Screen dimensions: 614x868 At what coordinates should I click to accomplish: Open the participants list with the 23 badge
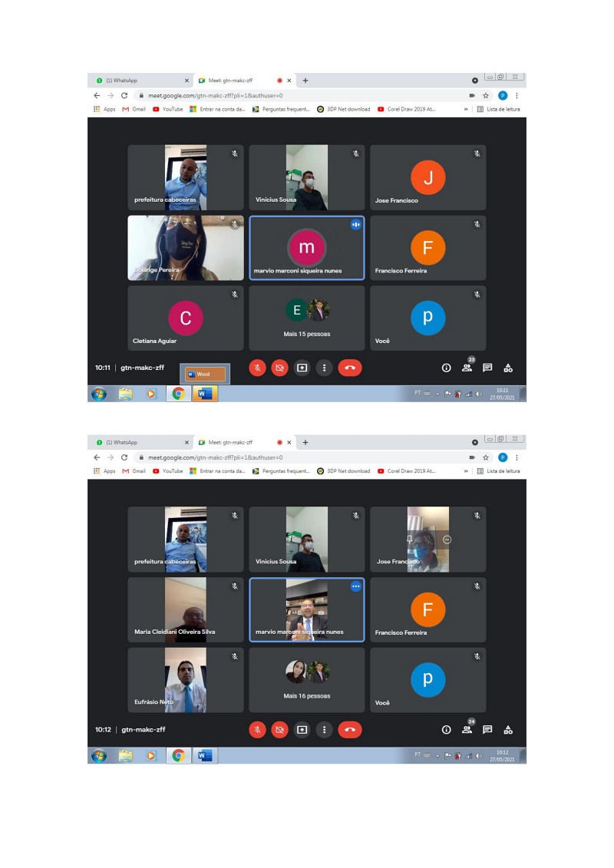pos(467,368)
